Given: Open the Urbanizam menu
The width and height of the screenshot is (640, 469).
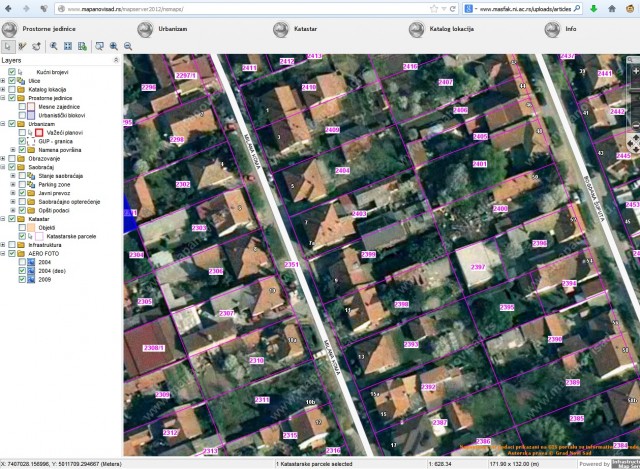Looking at the screenshot, I should pos(170,29).
